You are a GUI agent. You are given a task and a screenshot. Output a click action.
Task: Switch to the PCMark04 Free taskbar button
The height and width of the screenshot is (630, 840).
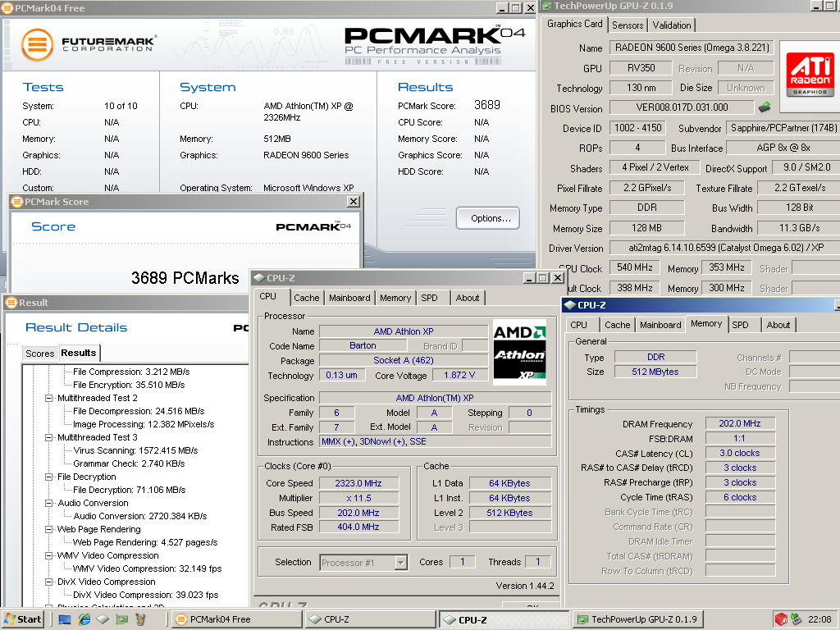[x=237, y=619]
